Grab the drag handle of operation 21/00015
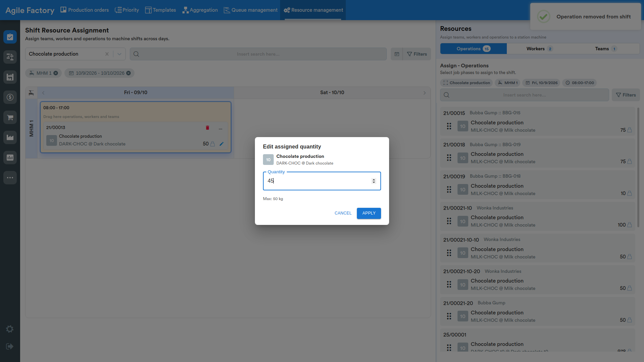 point(449,126)
